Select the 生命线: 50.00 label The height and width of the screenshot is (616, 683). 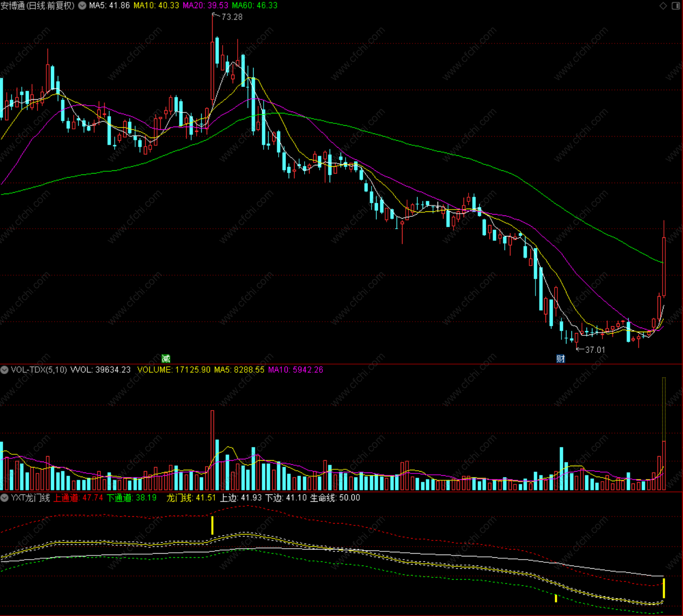coord(335,498)
